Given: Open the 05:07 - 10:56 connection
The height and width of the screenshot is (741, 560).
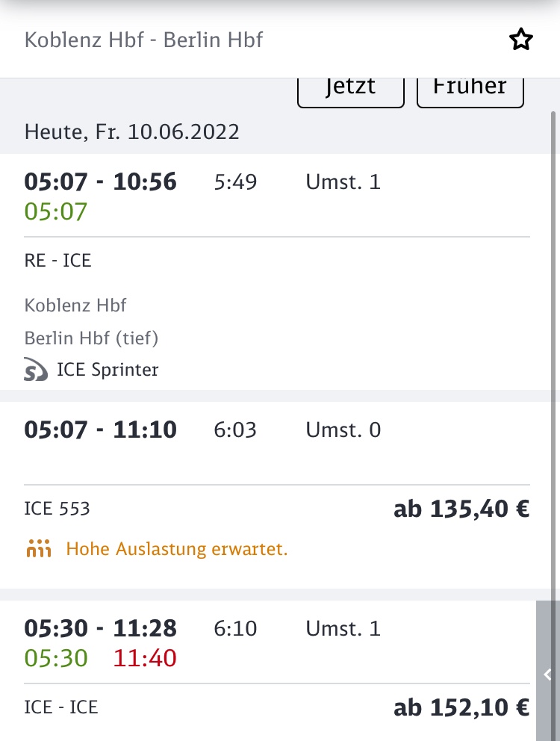Looking at the screenshot, I should click(x=101, y=182).
